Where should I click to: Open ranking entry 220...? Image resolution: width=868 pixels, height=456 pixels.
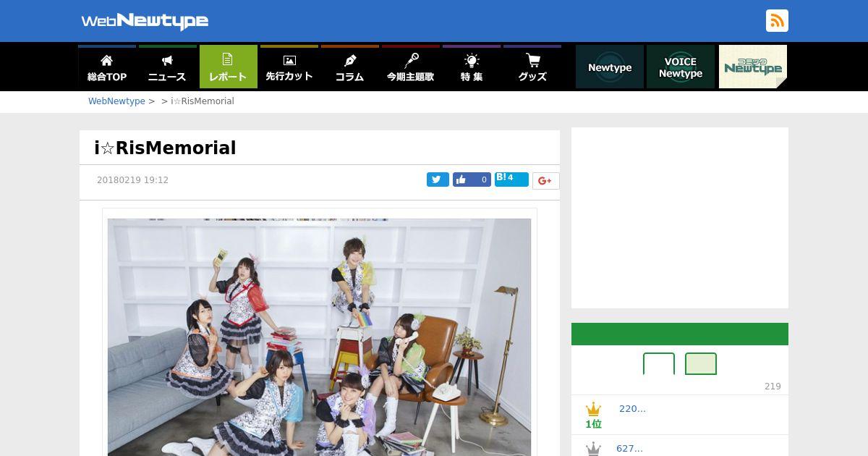tap(632, 409)
